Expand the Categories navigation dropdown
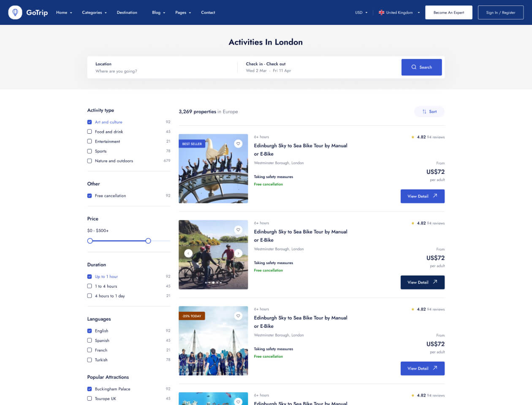This screenshot has height=405, width=532. 94,13
